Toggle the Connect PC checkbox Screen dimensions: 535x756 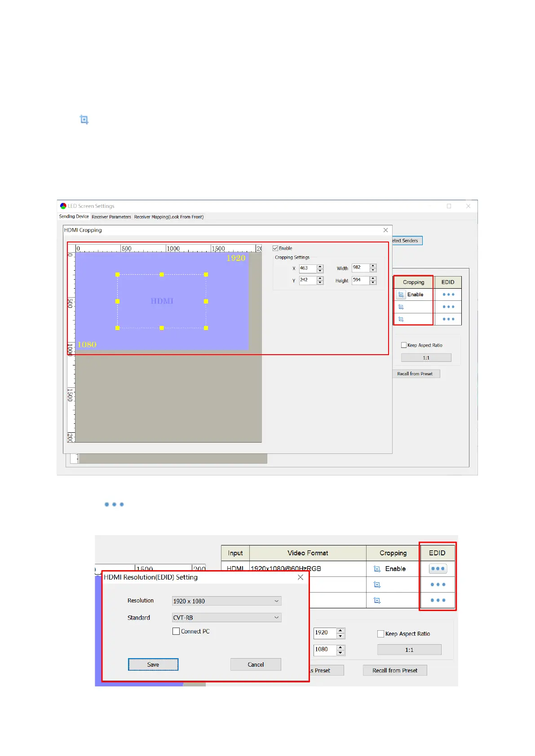(x=176, y=631)
